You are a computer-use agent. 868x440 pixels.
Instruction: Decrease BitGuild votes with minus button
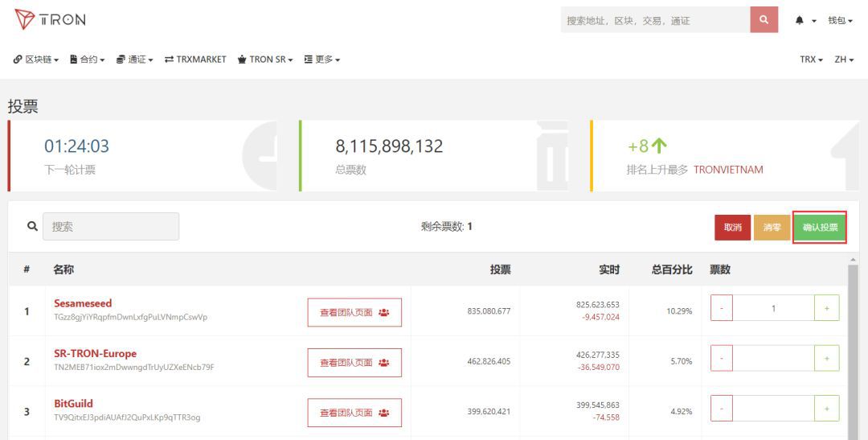click(x=721, y=409)
